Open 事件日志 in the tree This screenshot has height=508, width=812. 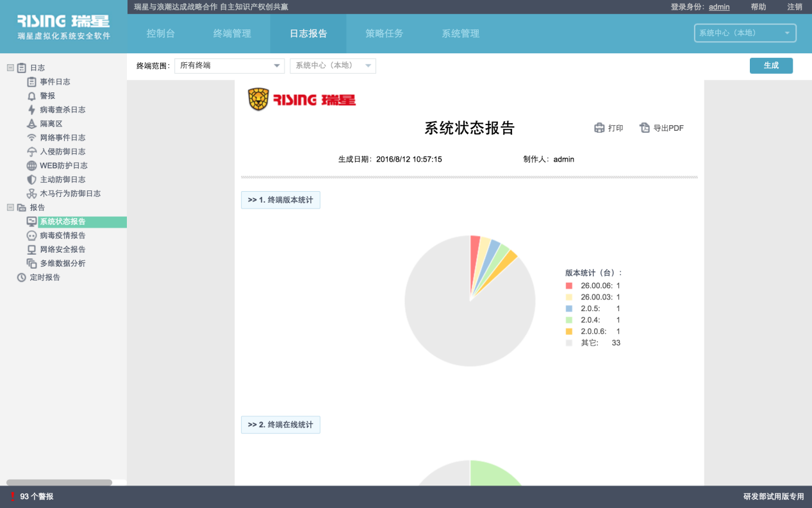[x=55, y=81]
